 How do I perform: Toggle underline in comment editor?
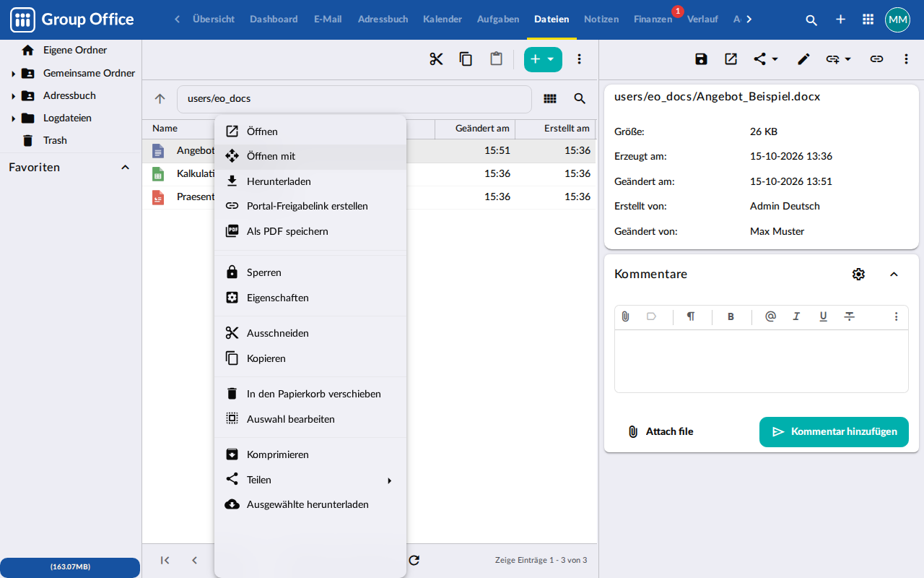pyautogui.click(x=823, y=316)
